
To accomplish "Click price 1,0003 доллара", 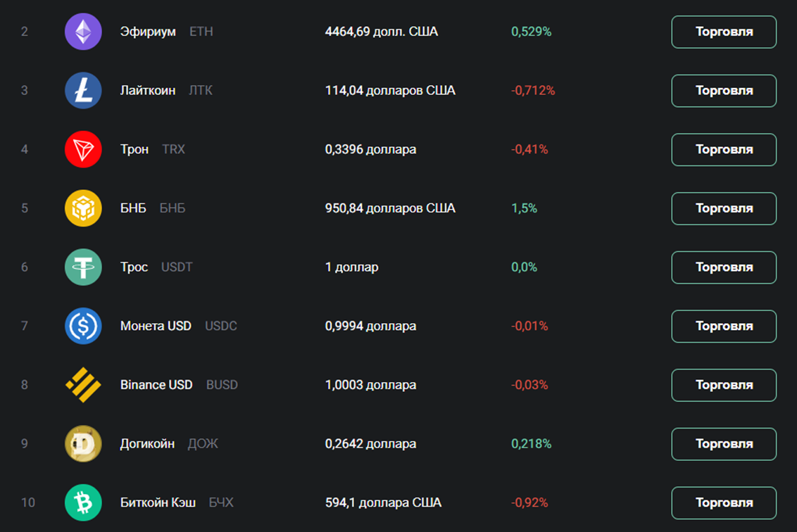I will [370, 385].
